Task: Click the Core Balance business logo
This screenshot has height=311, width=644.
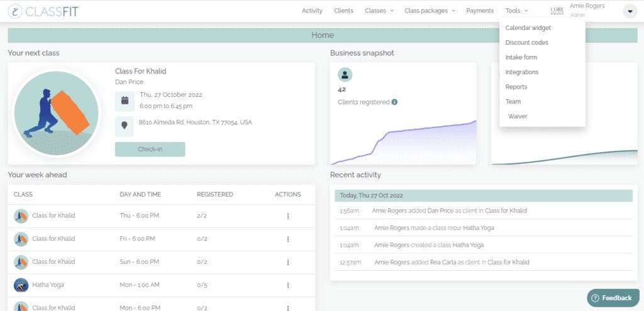Action: 557,11
